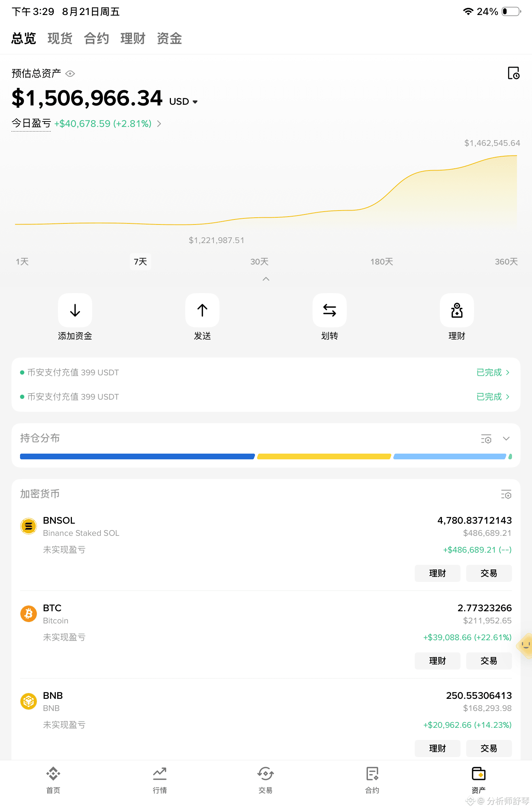Open first 已完成 deposit record
Image resolution: width=532 pixels, height=810 pixels.
(x=493, y=372)
